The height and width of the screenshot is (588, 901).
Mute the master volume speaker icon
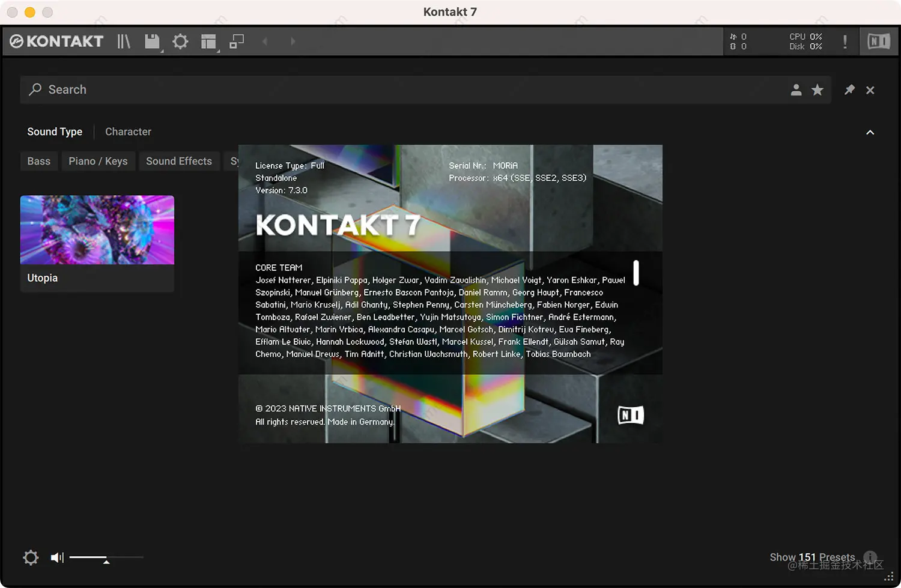pos(56,557)
